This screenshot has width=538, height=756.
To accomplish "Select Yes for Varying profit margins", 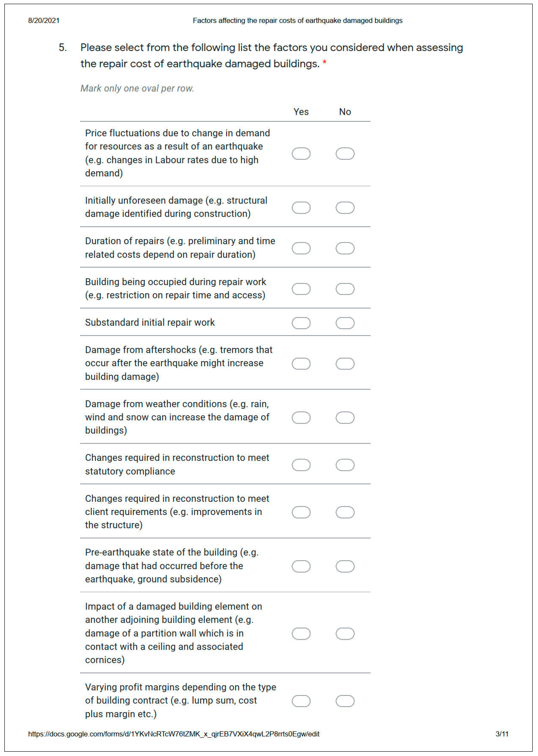I will [x=301, y=701].
